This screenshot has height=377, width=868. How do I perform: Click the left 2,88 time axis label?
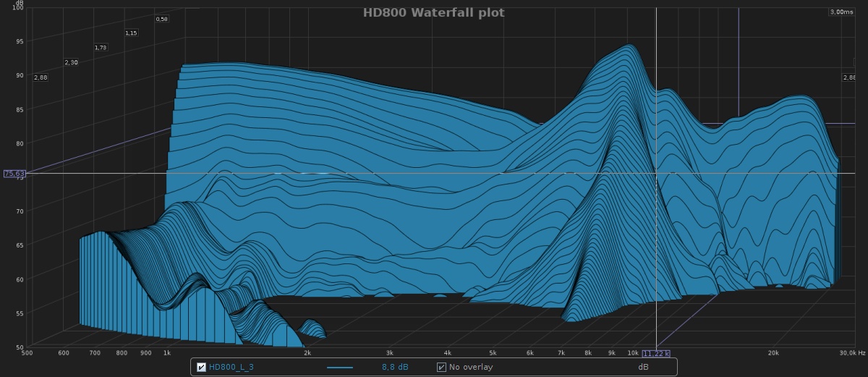(41, 77)
